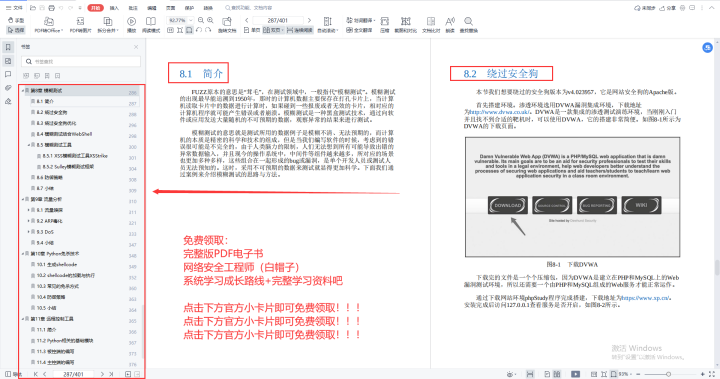Collapse the 第9章 chapter in bookmarks
The height and width of the screenshot is (379, 720).
[23, 199]
